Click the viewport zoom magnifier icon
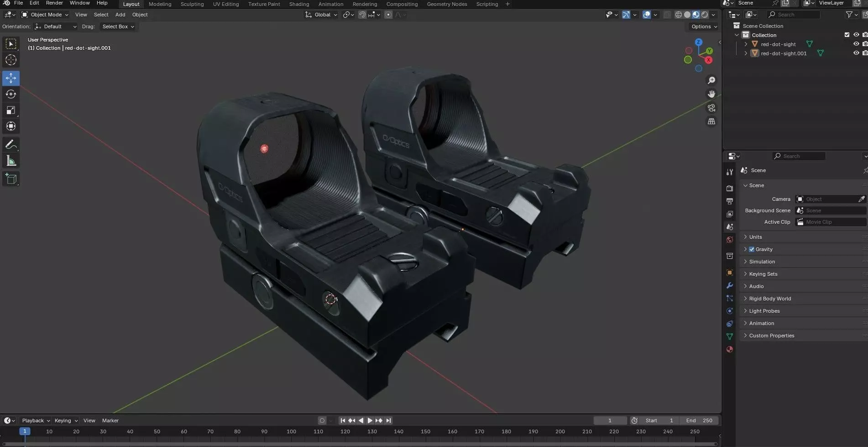Screen dimensions: 868x447 [x=711, y=80]
